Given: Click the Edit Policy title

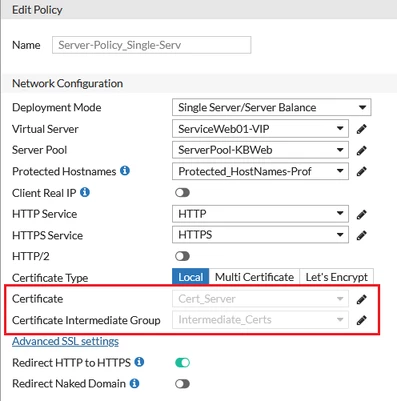Looking at the screenshot, I should click(37, 10).
